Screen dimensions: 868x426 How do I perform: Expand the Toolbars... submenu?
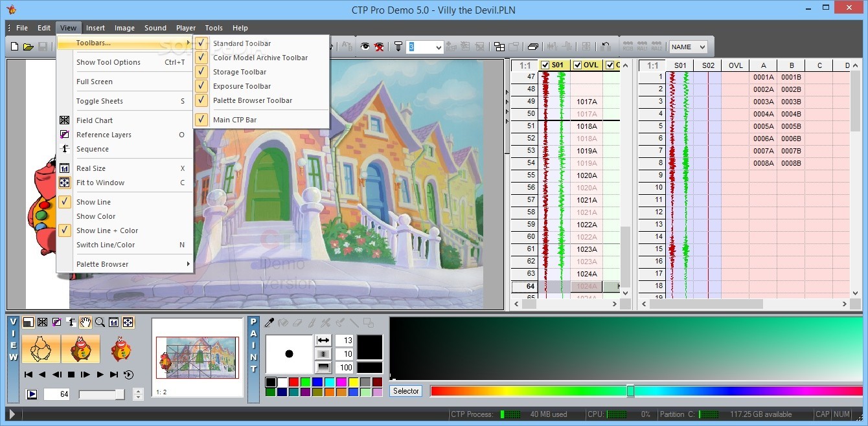pos(125,43)
